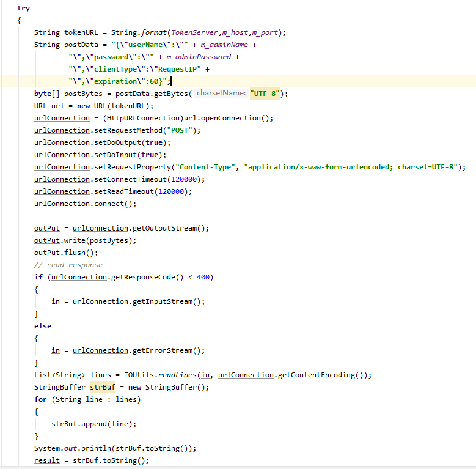Click 'postBytes' in the byte[] declaration
The image size is (476, 469).
click(x=83, y=94)
